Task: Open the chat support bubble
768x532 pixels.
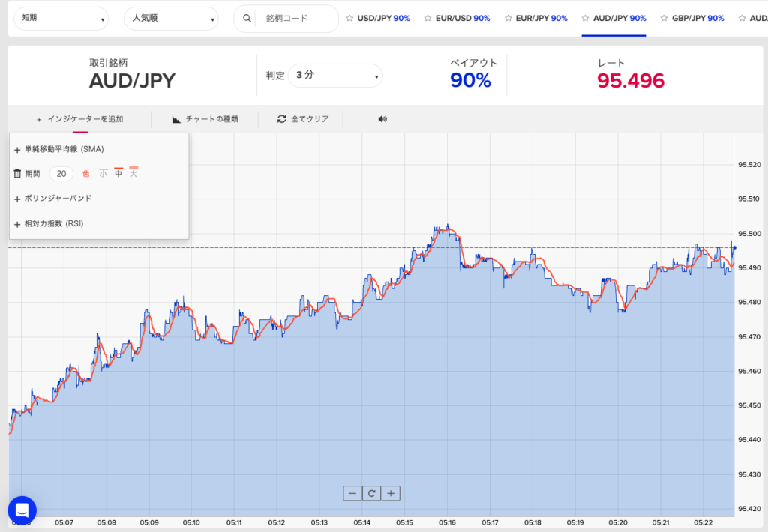Action: (22, 510)
